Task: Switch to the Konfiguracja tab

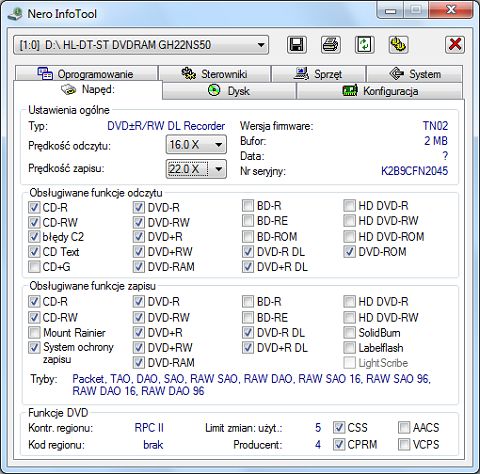Action: click(380, 91)
